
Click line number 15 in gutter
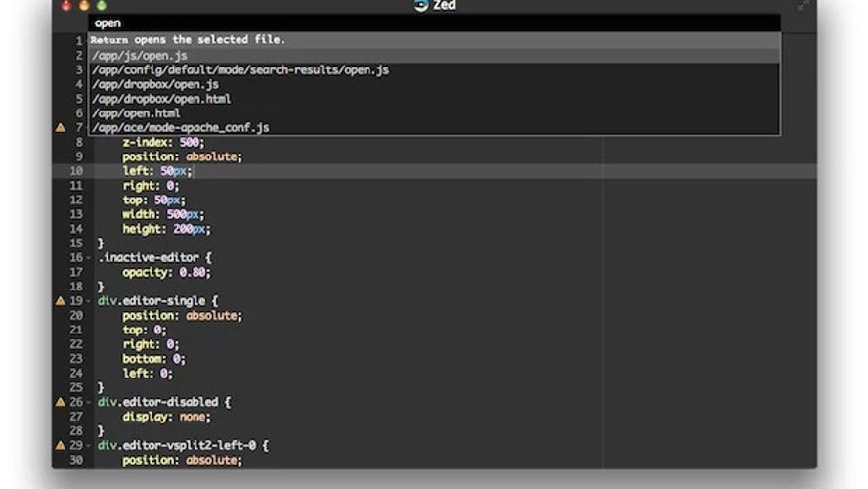(x=76, y=244)
